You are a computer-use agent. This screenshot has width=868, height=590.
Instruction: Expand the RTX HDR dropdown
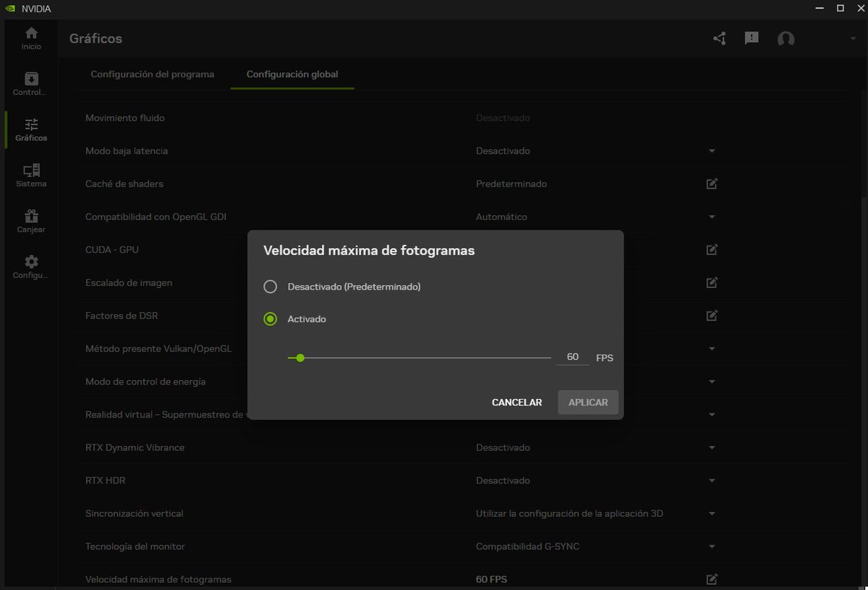pyautogui.click(x=712, y=481)
